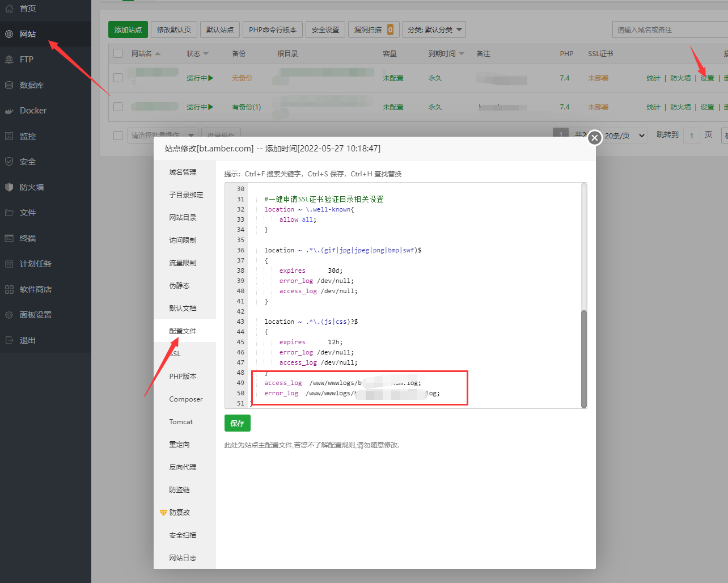
Task: Click 无备份 link in first site row
Action: click(x=242, y=78)
